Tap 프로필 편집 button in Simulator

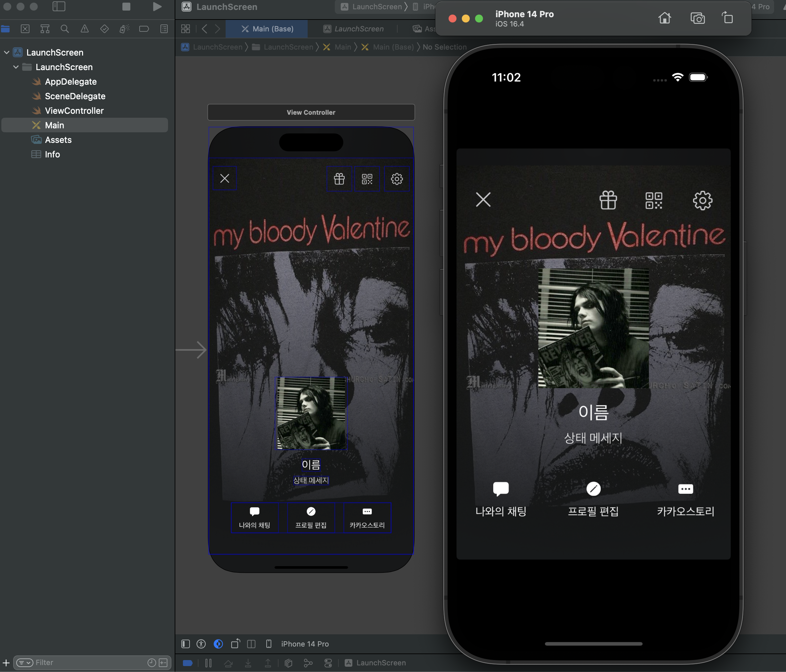[593, 499]
